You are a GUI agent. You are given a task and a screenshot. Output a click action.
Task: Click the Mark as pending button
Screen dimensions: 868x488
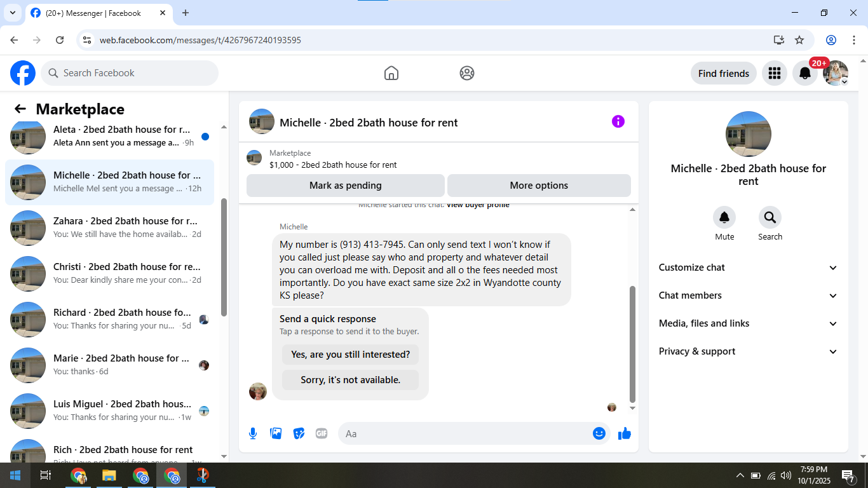click(x=346, y=186)
